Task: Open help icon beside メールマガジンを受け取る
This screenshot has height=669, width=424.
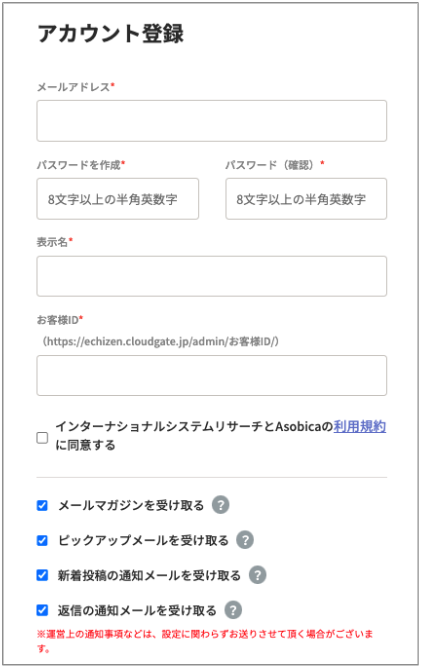Action: (x=221, y=505)
